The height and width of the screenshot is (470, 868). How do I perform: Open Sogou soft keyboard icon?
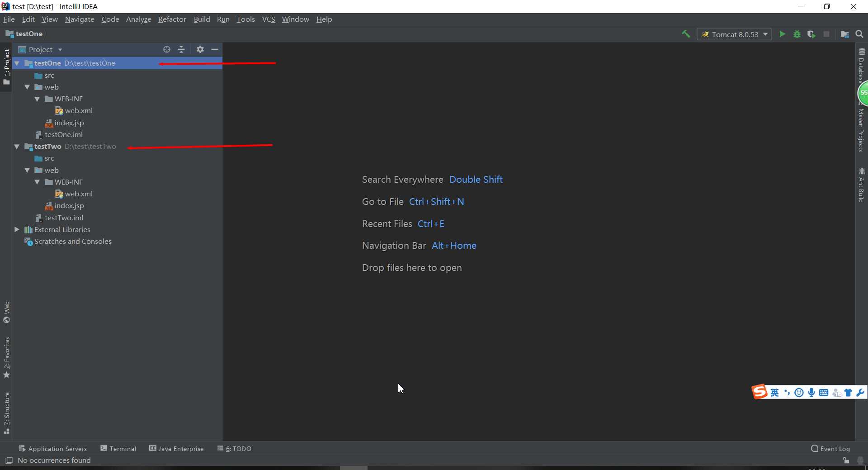click(x=824, y=393)
